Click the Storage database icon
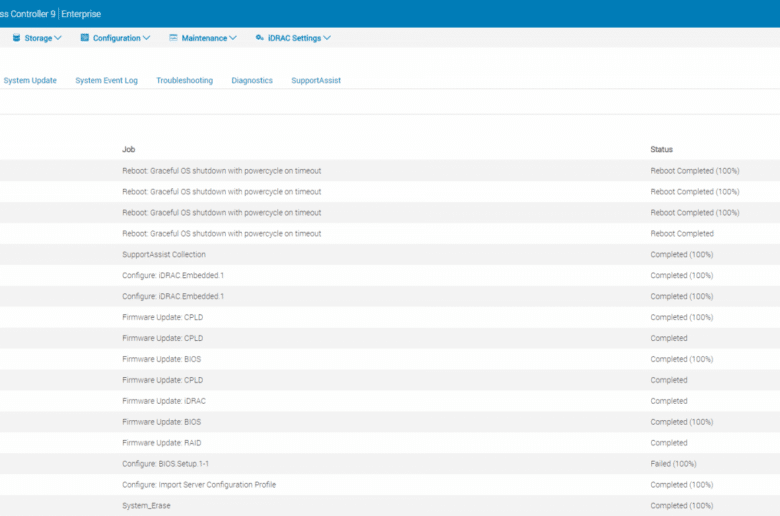780x516 pixels. tap(16, 38)
